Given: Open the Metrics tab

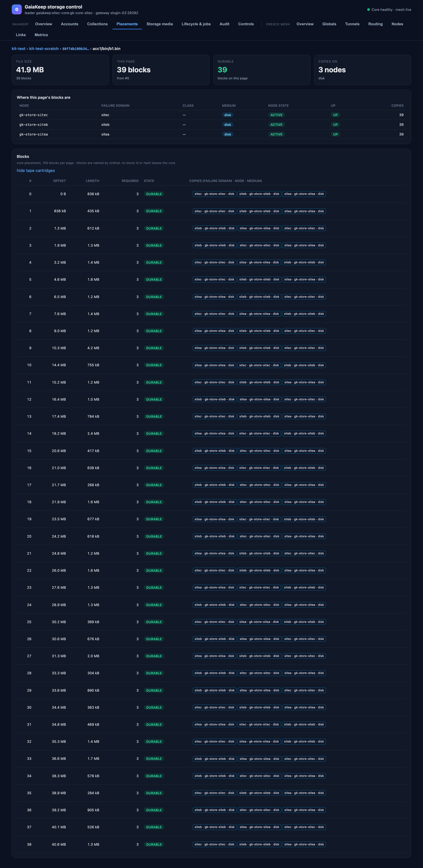Looking at the screenshot, I should (x=41, y=35).
